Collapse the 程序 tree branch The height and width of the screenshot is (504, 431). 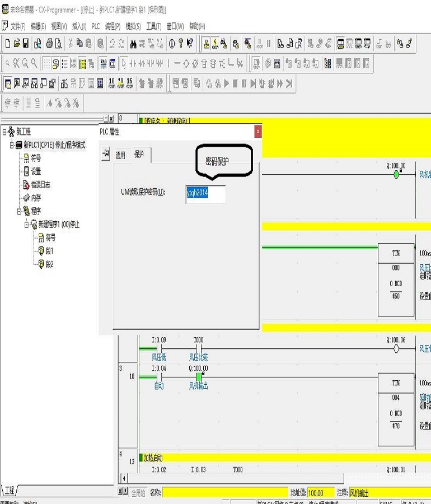pyautogui.click(x=19, y=211)
